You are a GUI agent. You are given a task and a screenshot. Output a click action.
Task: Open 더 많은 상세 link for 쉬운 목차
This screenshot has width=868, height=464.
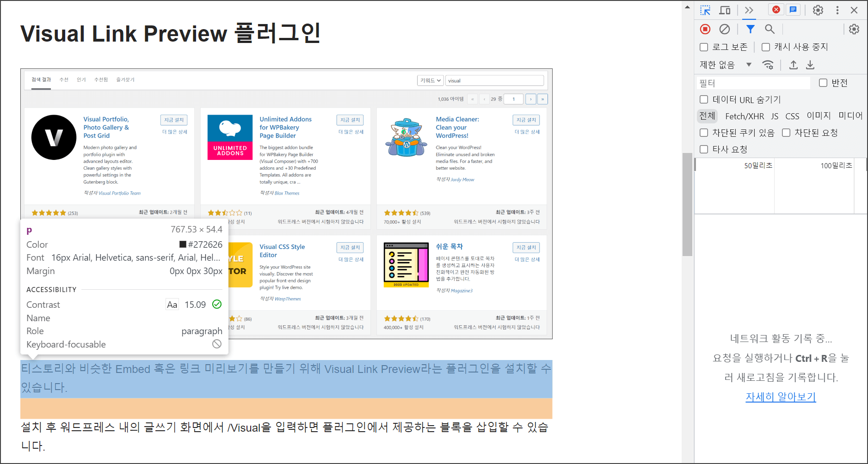click(x=527, y=259)
